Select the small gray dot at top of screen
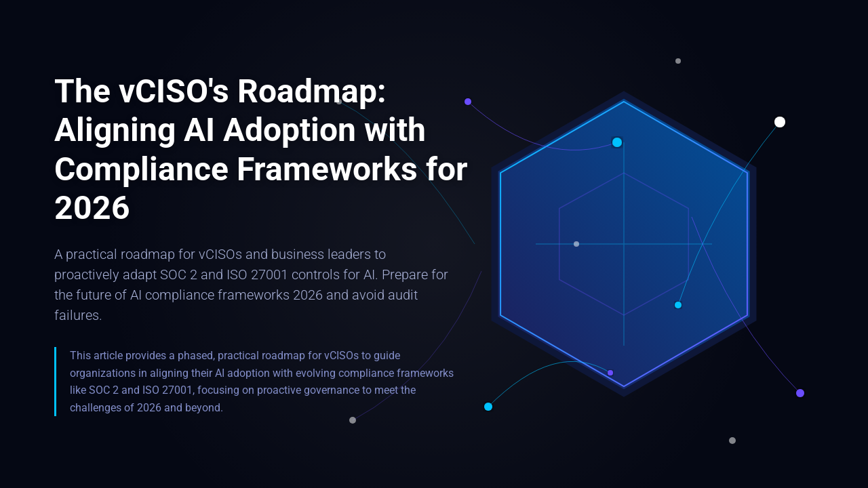 pyautogui.click(x=677, y=60)
